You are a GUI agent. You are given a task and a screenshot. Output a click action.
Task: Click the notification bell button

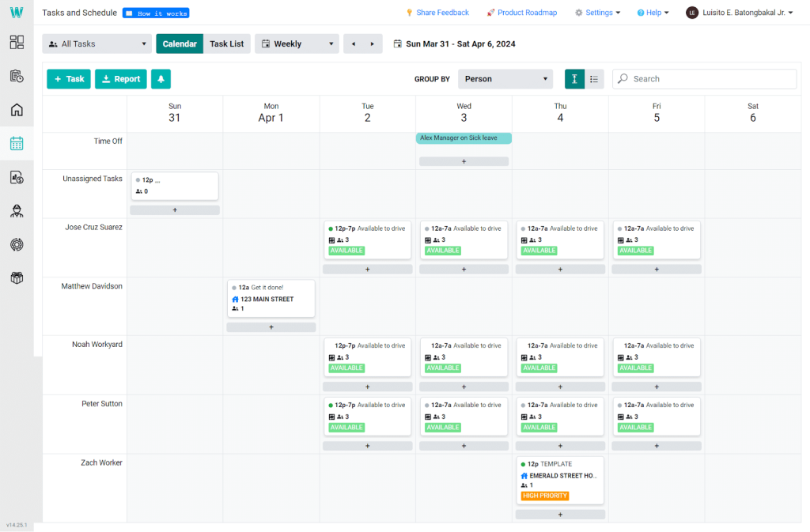pos(161,79)
